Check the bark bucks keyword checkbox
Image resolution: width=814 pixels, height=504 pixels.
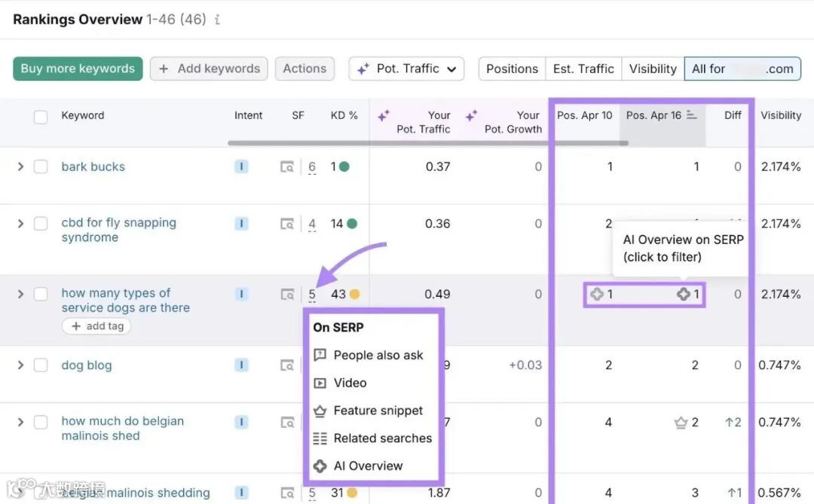coord(41,167)
